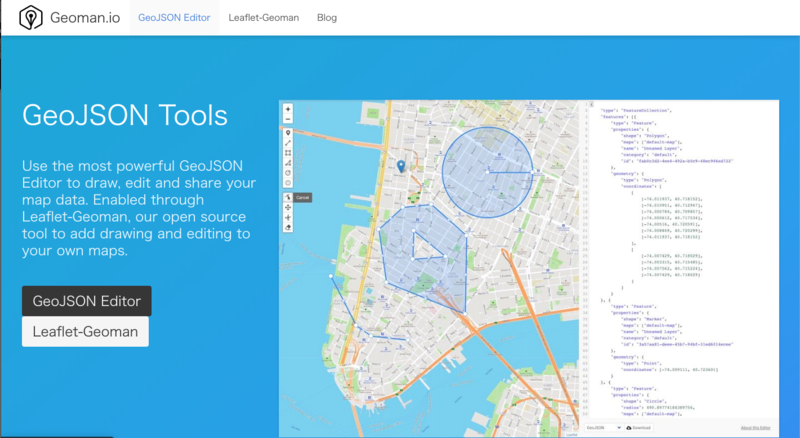Screen dimensions: 800x438
Task: Click the blue marker pin on map
Action: point(401,166)
